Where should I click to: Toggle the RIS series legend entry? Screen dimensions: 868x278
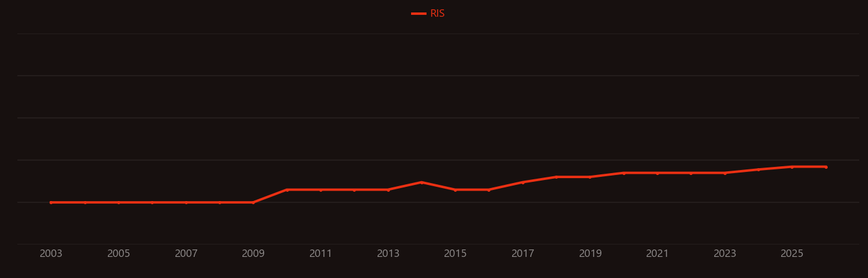428,14
